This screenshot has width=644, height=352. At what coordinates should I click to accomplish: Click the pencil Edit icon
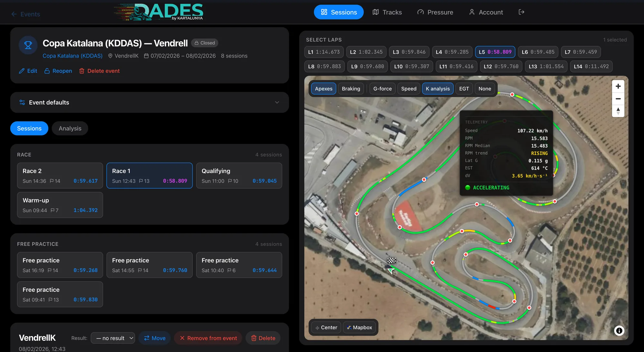[22, 71]
